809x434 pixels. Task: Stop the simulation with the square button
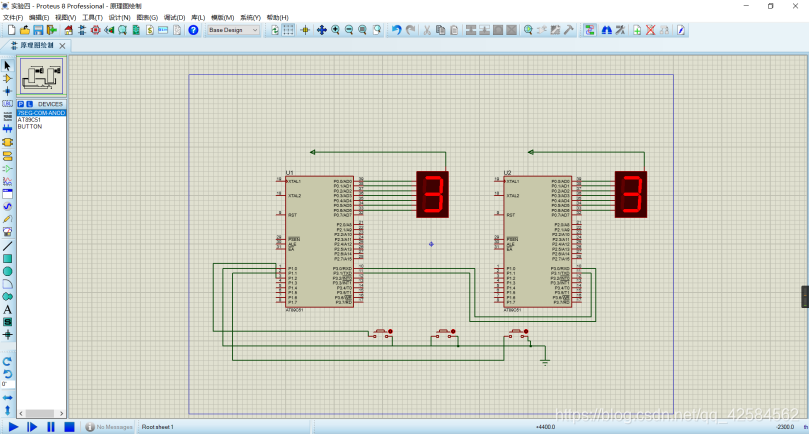pos(69,427)
